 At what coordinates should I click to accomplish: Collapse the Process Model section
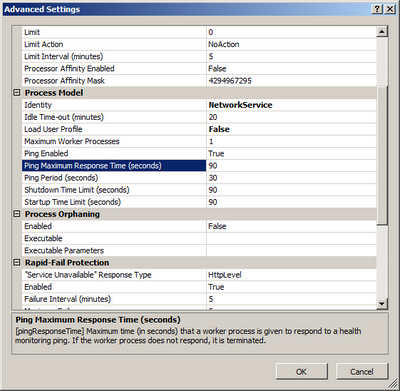[17, 93]
